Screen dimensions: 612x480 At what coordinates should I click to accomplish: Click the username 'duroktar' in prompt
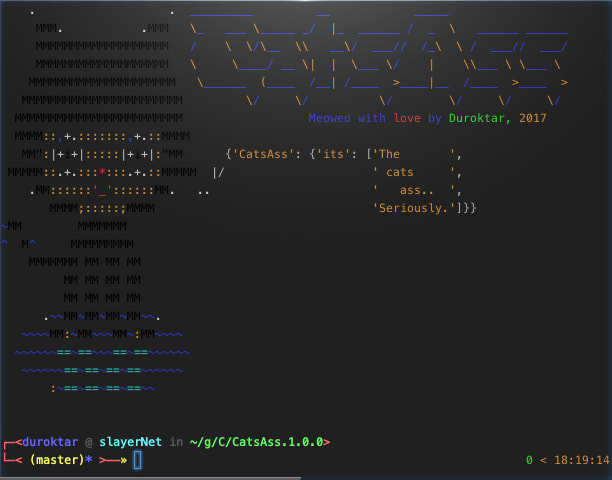click(50, 442)
